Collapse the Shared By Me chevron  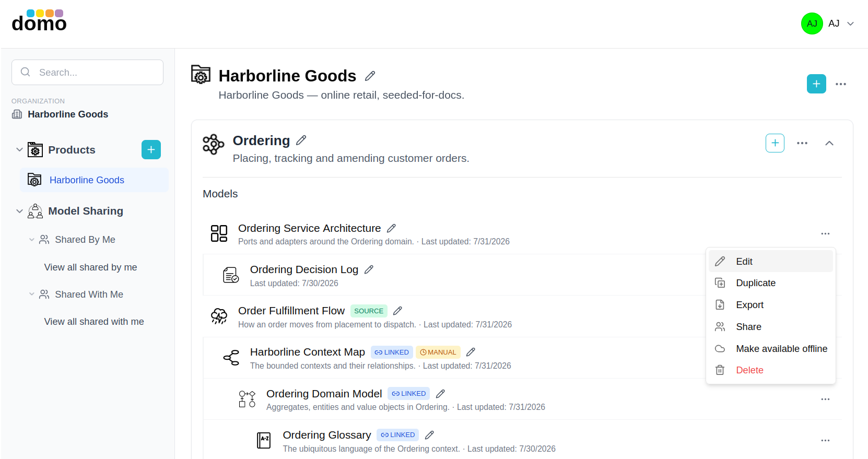[x=31, y=240]
